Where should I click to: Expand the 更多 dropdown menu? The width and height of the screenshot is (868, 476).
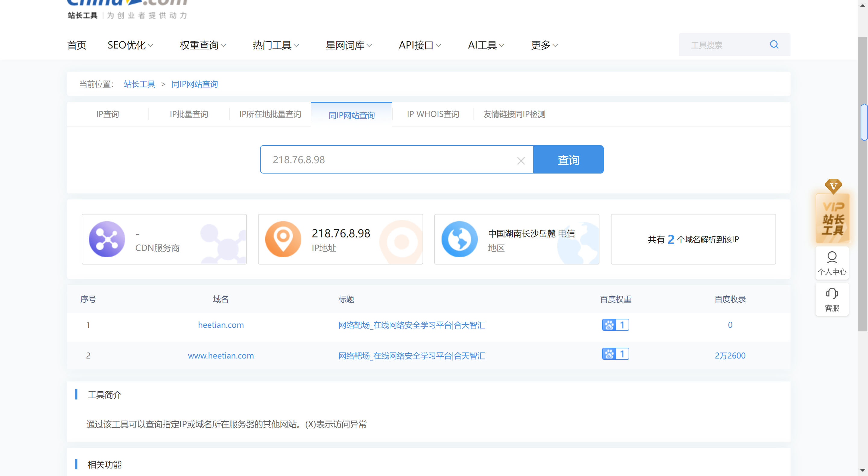(x=544, y=45)
